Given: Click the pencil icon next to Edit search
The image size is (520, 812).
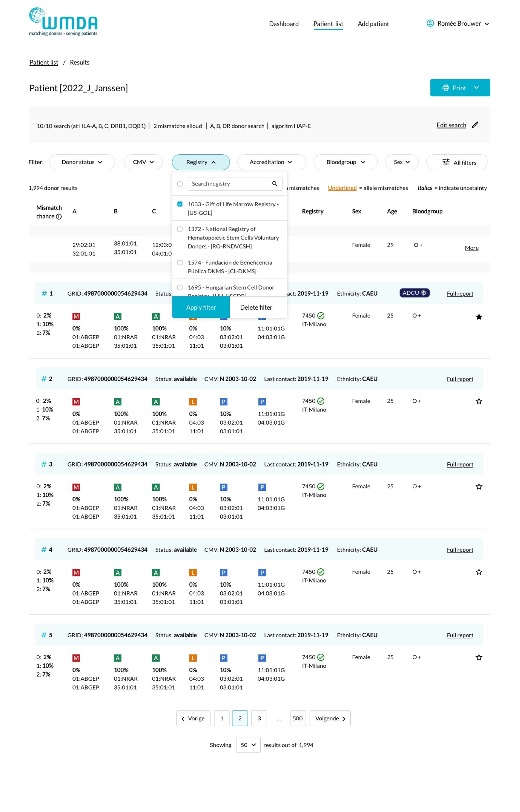Looking at the screenshot, I should click(475, 125).
